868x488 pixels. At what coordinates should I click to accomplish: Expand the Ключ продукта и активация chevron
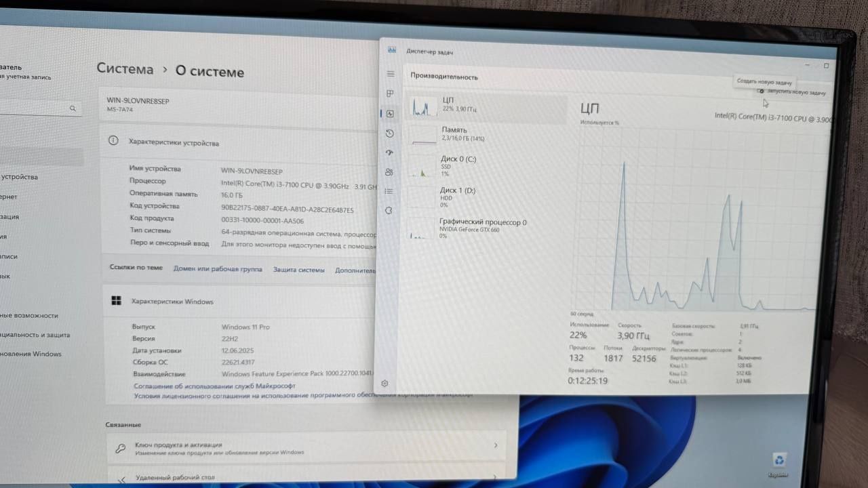496,445
